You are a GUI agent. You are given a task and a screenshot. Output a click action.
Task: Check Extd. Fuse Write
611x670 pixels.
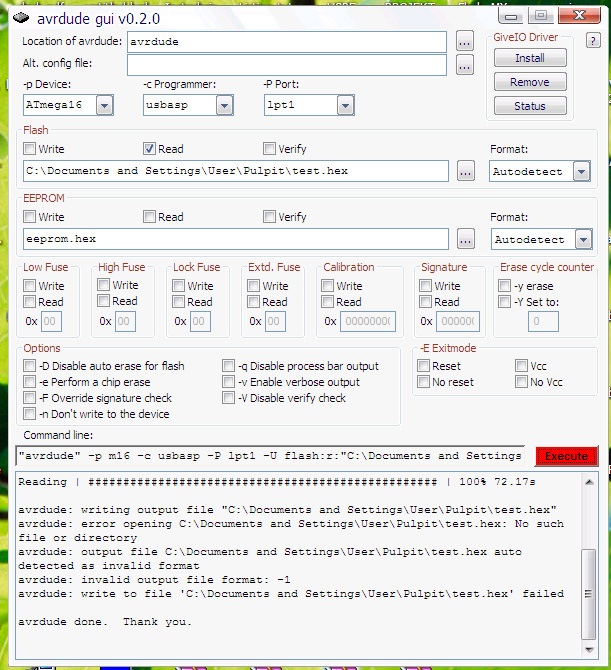(x=253, y=285)
